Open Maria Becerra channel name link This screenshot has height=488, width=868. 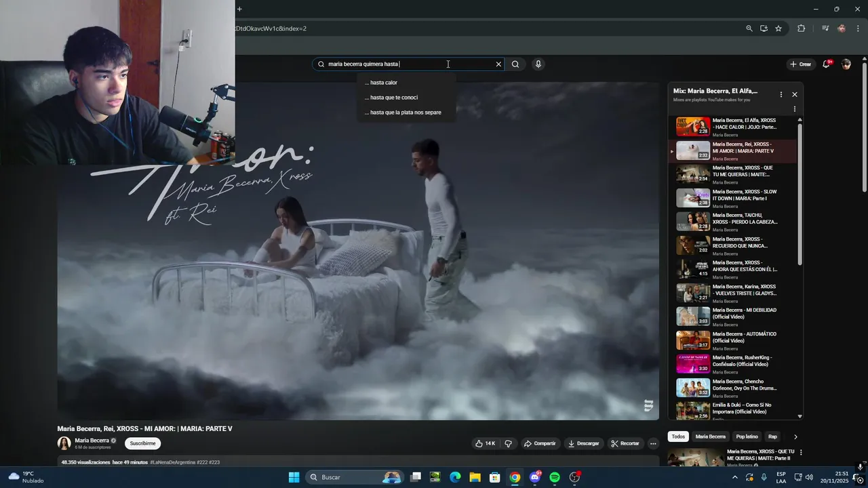pos(92,441)
